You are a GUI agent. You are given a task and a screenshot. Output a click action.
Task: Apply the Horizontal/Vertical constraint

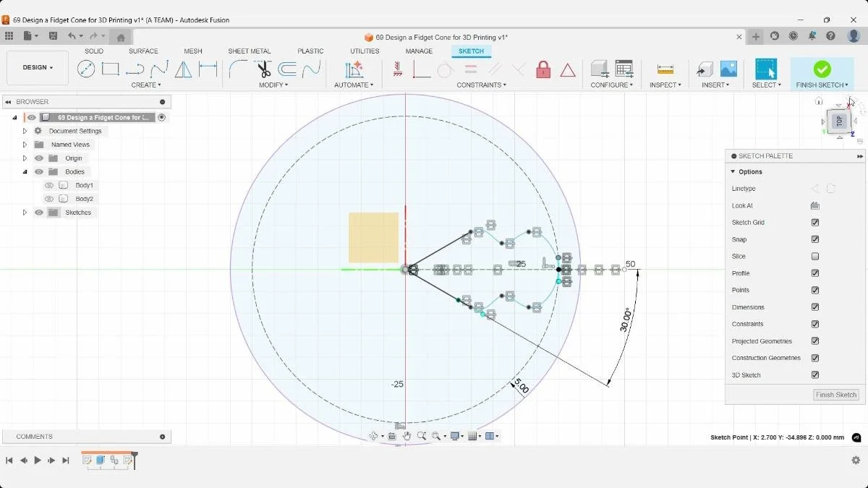tap(397, 69)
